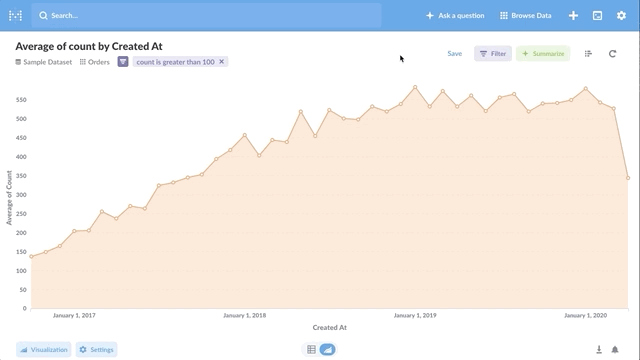The width and height of the screenshot is (640, 360).
Task: Open the Summarize sidebar
Action: click(x=543, y=53)
